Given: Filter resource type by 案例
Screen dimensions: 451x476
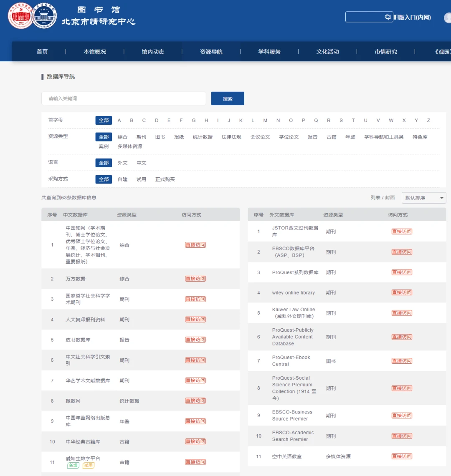Looking at the screenshot, I should tap(104, 146).
